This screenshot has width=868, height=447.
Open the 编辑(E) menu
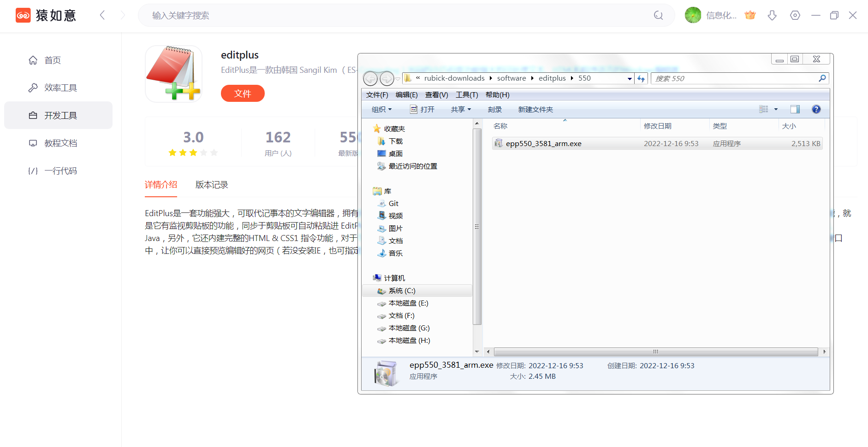(407, 95)
